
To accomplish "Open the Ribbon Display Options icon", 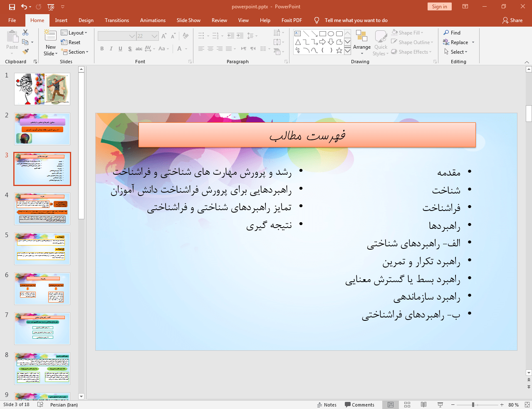I will [x=465, y=7].
